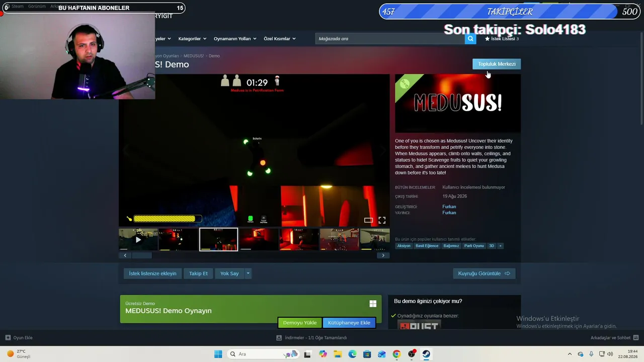Open the Kategoriler dropdown menu
Image resolution: width=644 pixels, height=362 pixels.
coord(192,39)
